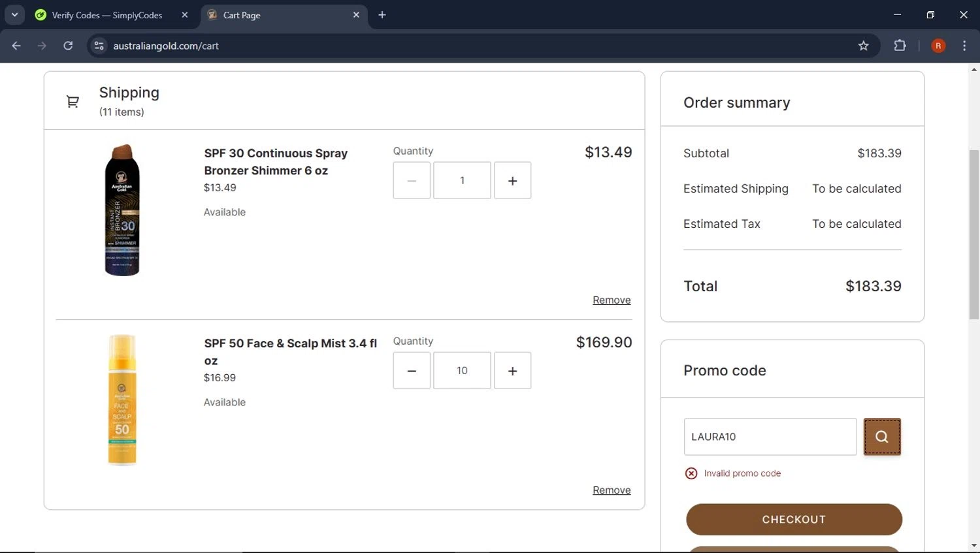This screenshot has width=980, height=553.
Task: Click the CHECKOUT button
Action: pyautogui.click(x=794, y=520)
